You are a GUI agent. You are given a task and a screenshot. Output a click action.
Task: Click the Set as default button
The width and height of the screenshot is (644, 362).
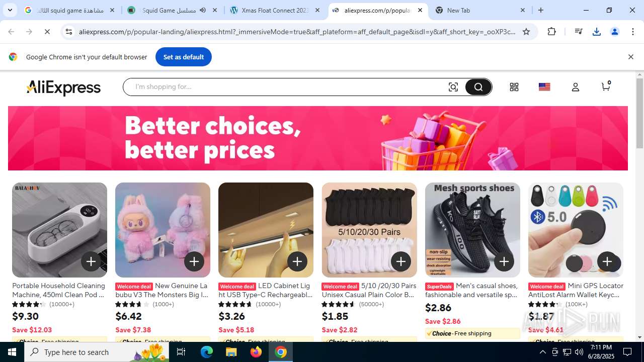tap(184, 57)
